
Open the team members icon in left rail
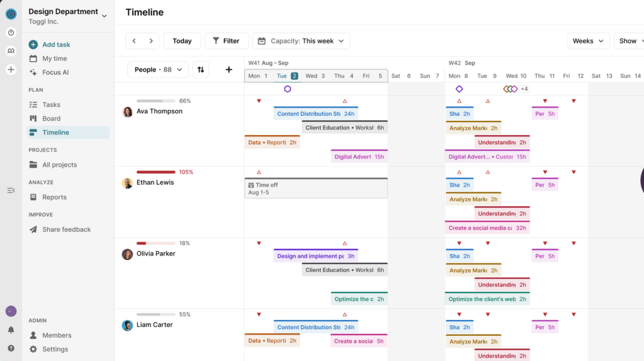click(x=11, y=51)
